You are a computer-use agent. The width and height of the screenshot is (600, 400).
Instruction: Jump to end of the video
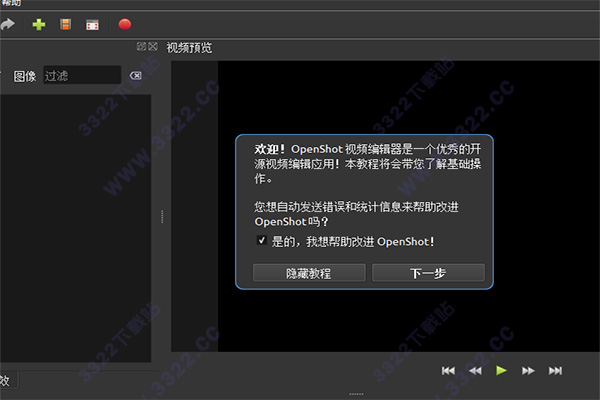(555, 371)
